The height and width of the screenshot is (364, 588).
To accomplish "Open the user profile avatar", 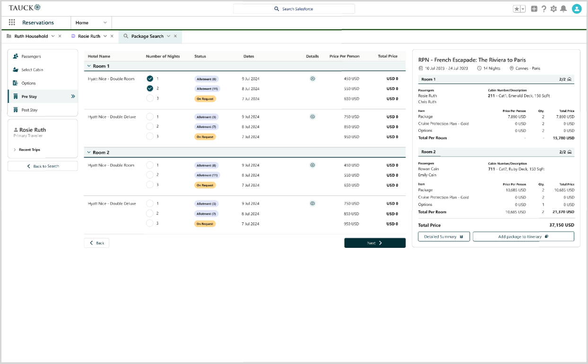I will tap(576, 9).
